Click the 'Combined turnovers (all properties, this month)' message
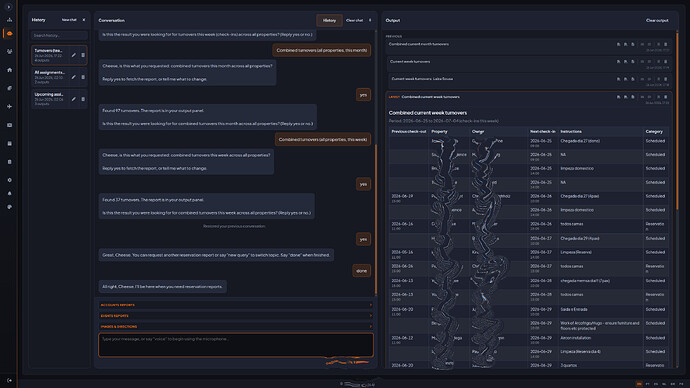The image size is (690, 388). [322, 50]
